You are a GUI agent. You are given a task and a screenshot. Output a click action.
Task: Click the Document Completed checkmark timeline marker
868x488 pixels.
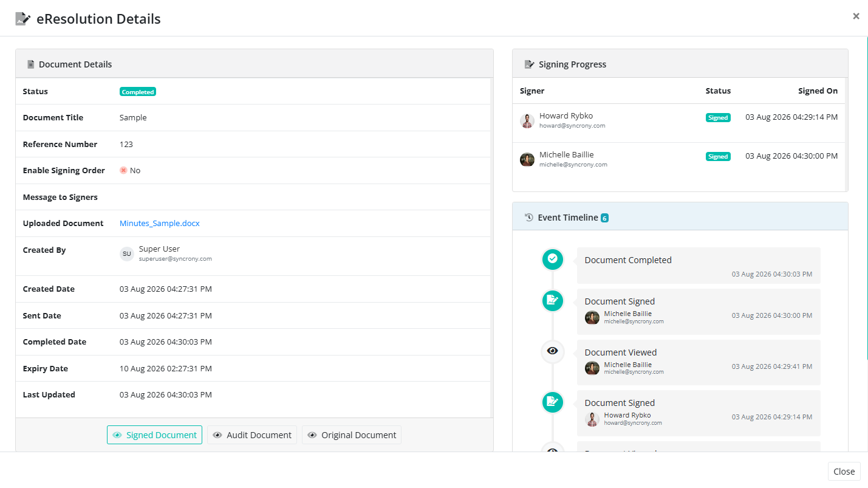[552, 259]
